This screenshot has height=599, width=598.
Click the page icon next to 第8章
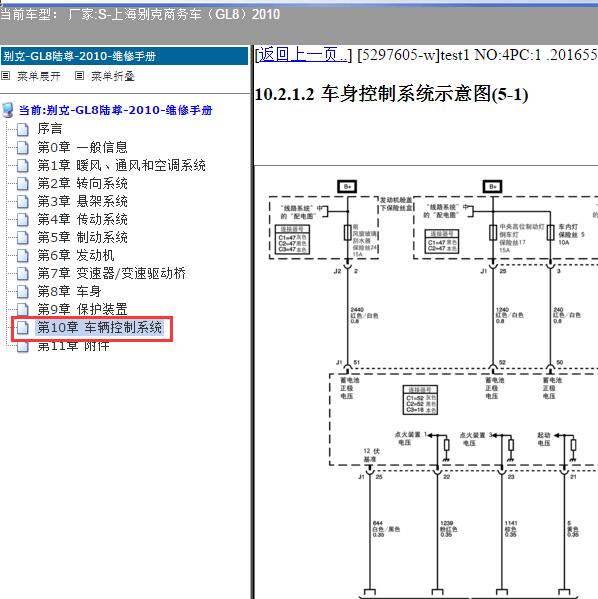23,291
